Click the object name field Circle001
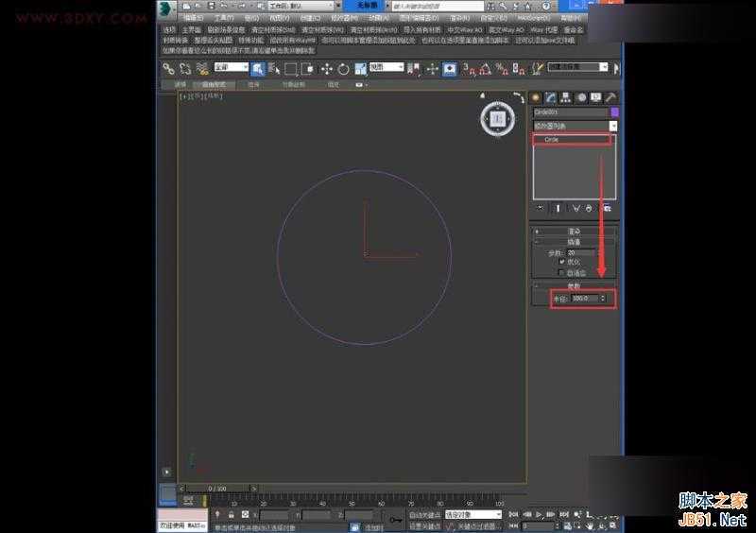 tap(571, 112)
